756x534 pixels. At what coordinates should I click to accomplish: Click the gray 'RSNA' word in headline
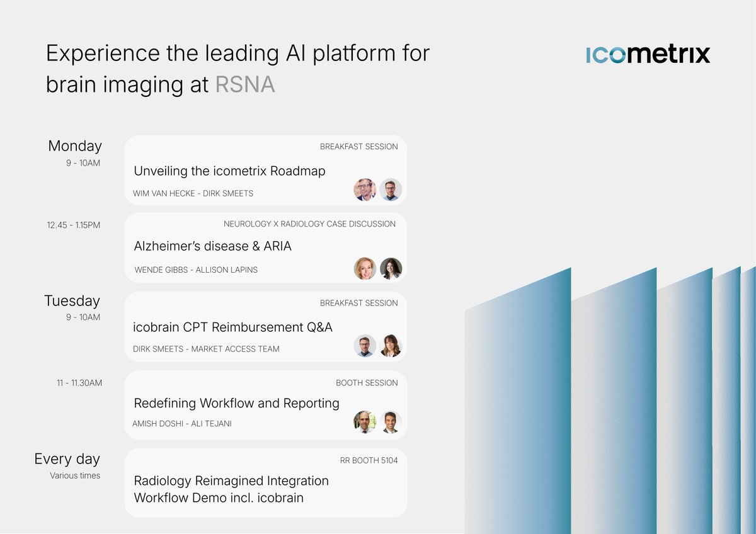tap(245, 85)
